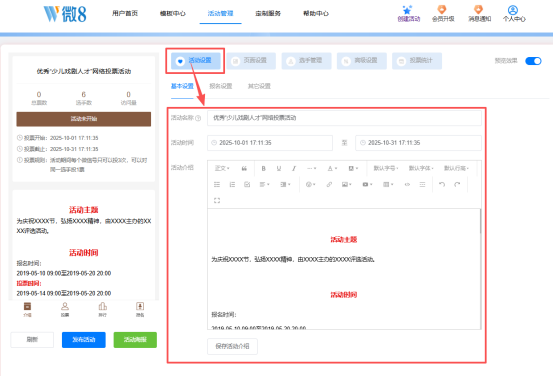Insert a horizontal divider line in editor
Screen dimensions: 554x377
422,184
